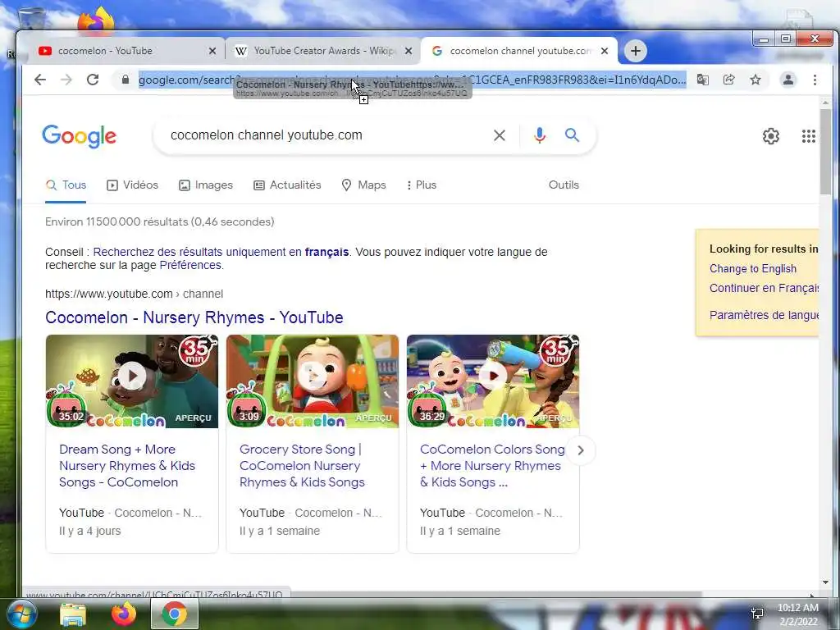Screen dimensions: 840x630
Task: Click into the Chrome address bar
Action: pos(413,80)
